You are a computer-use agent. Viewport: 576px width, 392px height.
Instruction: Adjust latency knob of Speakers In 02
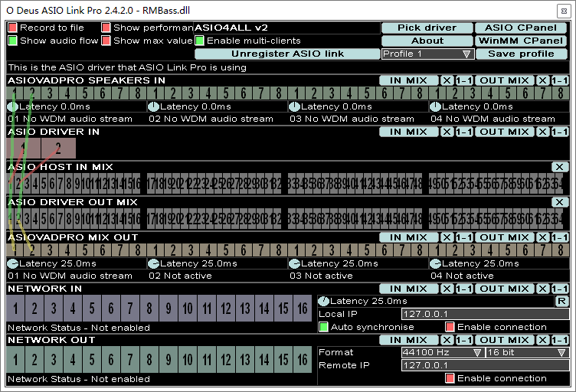153,107
